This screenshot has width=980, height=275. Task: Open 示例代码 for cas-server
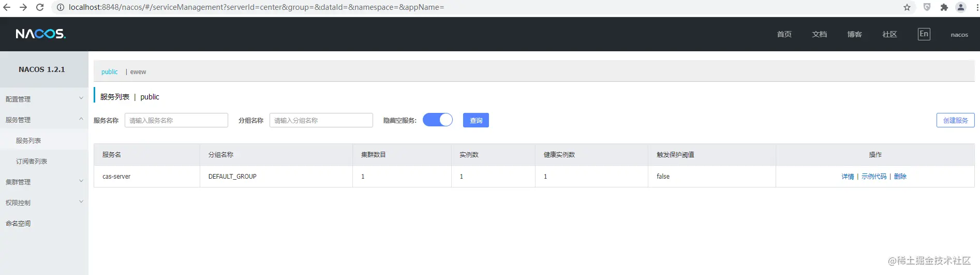[874, 177]
